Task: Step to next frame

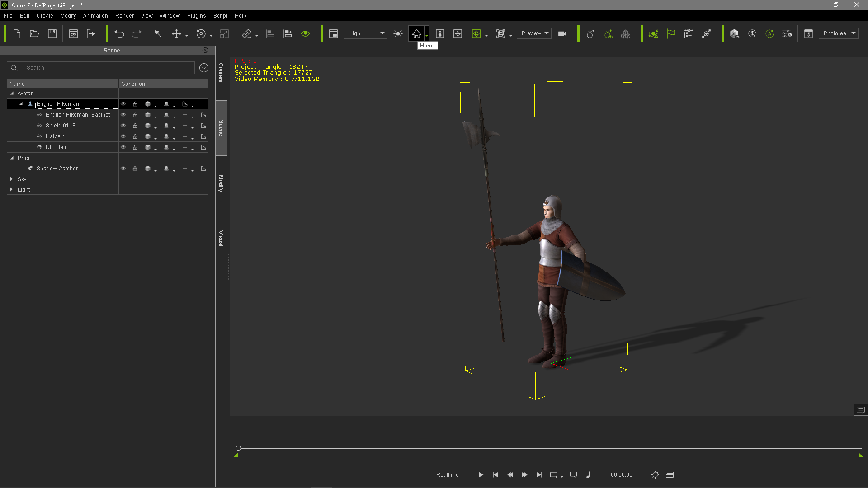Action: pos(524,474)
